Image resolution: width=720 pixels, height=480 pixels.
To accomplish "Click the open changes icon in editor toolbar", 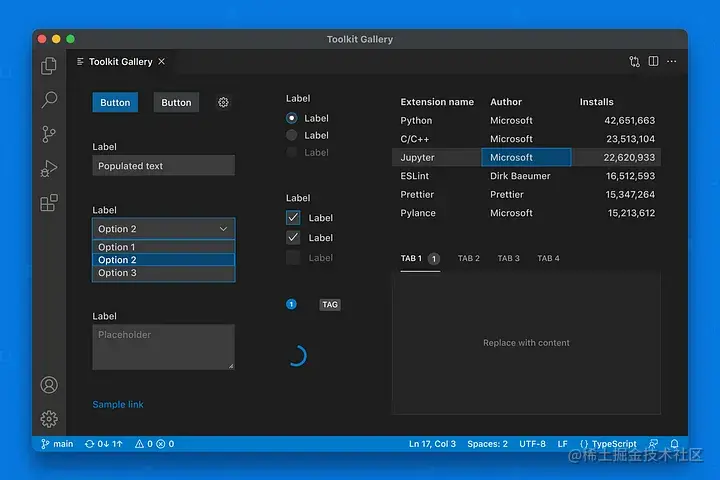I will [634, 62].
